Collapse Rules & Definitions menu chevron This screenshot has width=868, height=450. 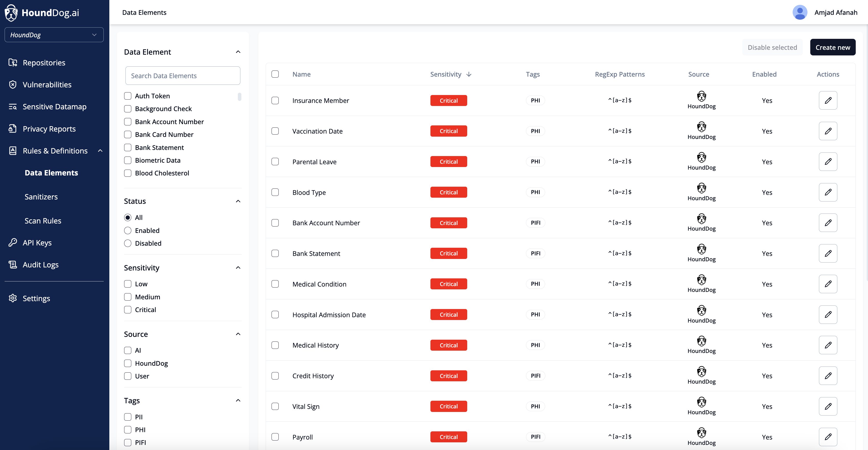[x=100, y=151]
